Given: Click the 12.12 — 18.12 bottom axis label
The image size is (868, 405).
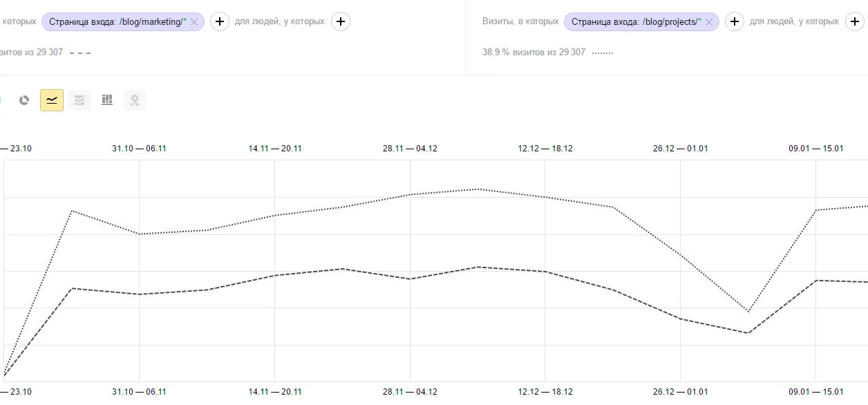Looking at the screenshot, I should (x=545, y=392).
